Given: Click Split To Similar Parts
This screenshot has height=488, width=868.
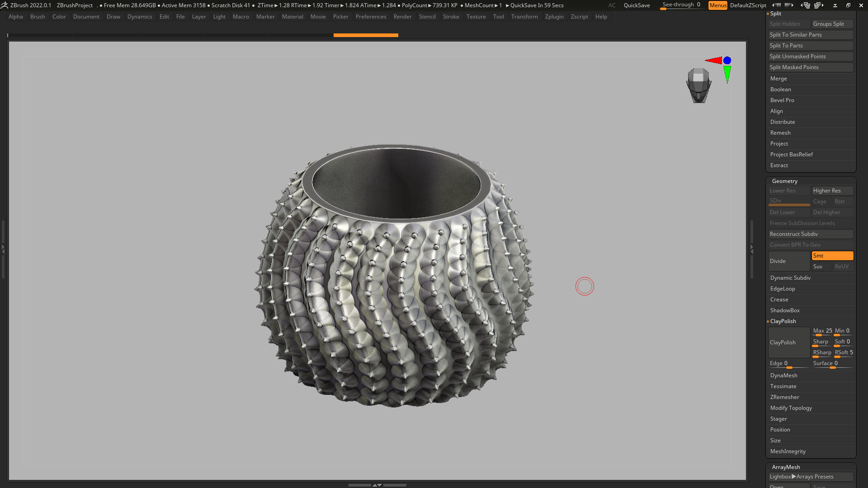Looking at the screenshot, I should point(811,35).
